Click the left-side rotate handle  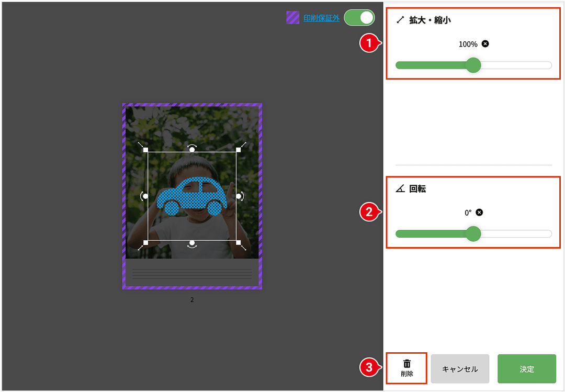coord(145,196)
